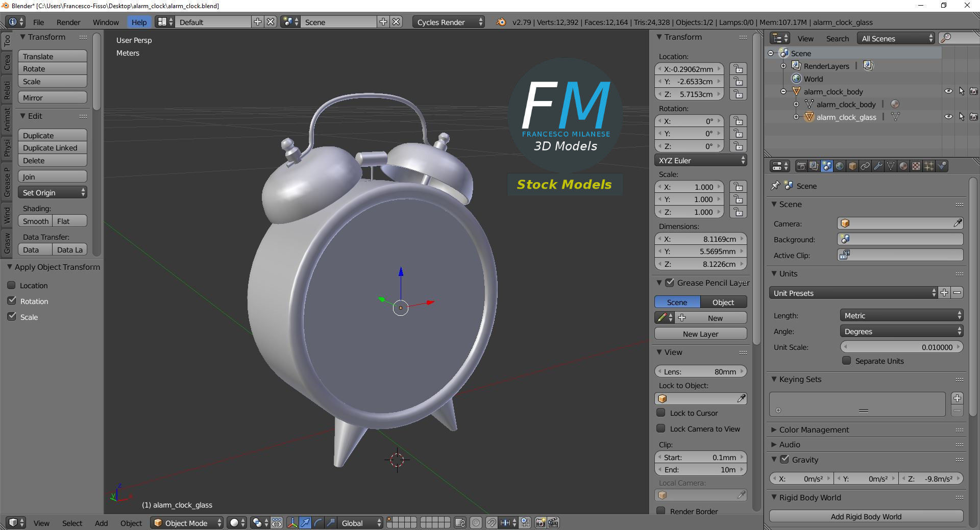Click the snap magnet icon

point(491,523)
